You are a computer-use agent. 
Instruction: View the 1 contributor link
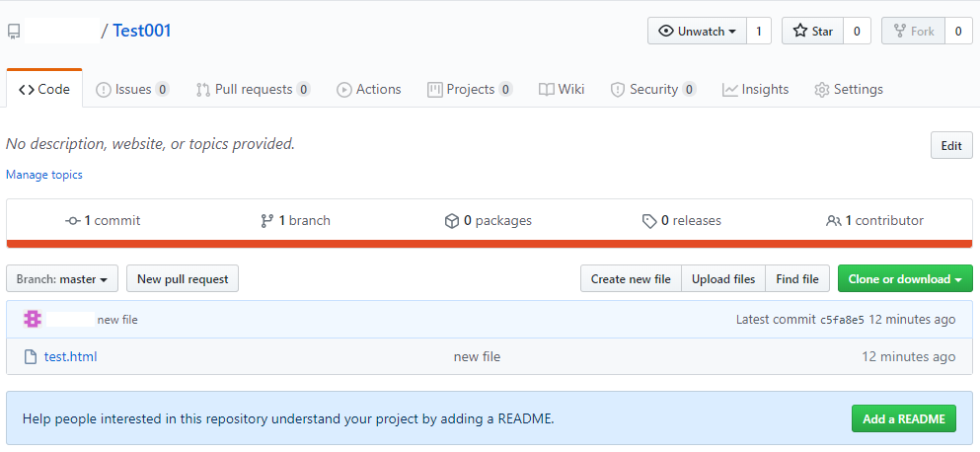[874, 221]
